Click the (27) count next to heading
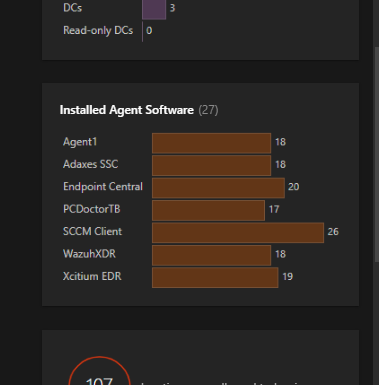The height and width of the screenshot is (385, 379). [x=208, y=110]
